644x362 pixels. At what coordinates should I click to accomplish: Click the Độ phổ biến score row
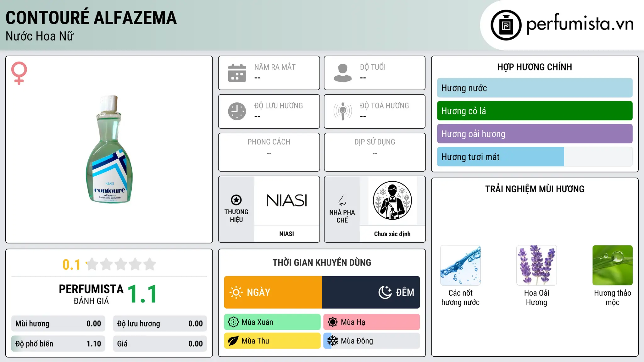[58, 344]
